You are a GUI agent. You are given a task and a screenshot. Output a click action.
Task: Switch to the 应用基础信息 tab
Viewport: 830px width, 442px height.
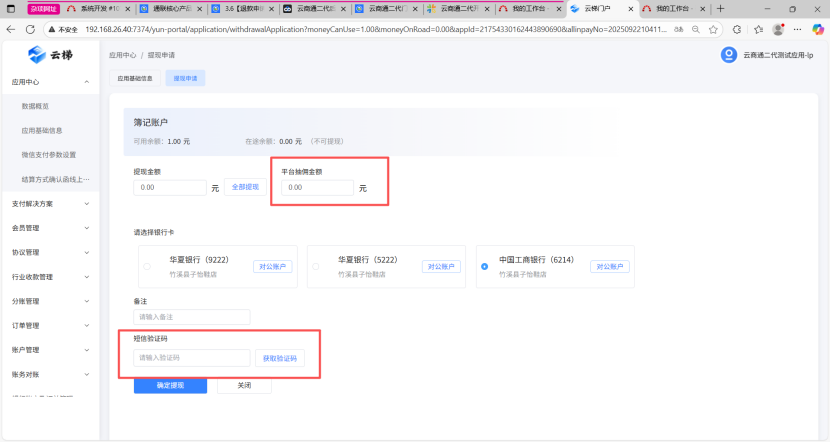point(135,77)
